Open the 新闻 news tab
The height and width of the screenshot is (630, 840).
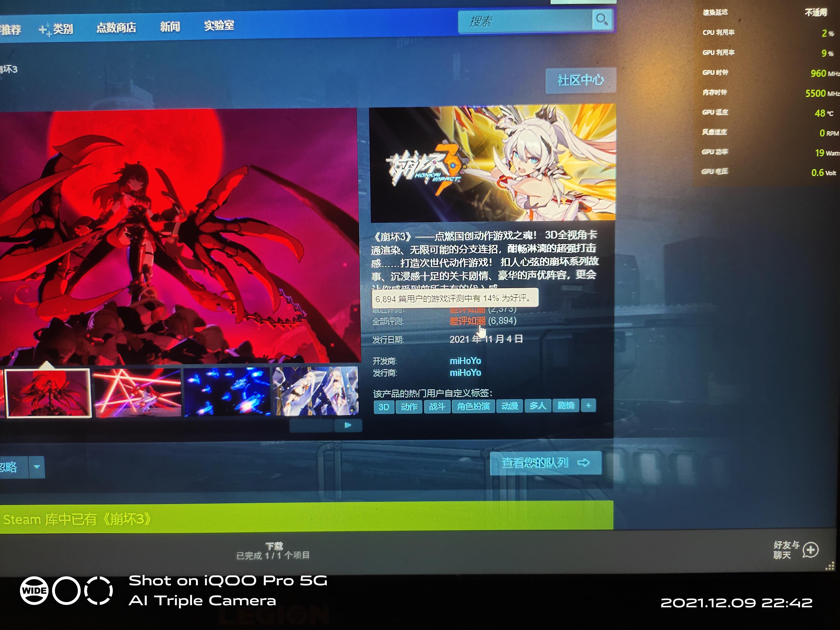pos(170,27)
